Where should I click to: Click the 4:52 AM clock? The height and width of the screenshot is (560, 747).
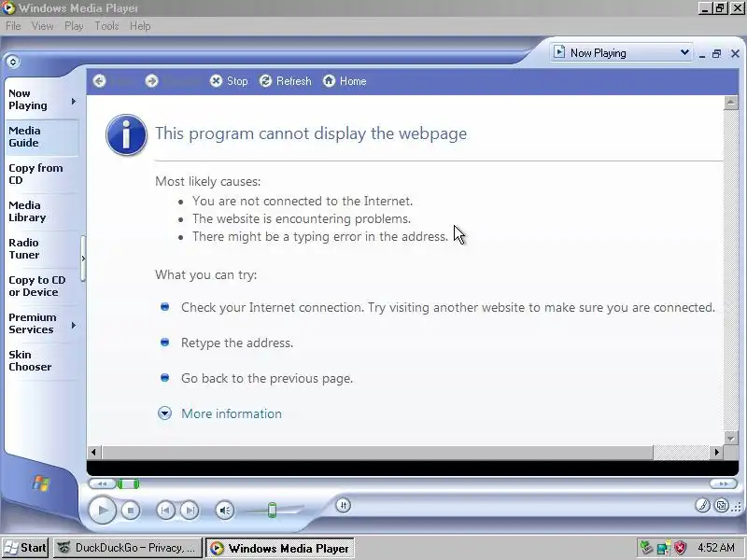[716, 548]
